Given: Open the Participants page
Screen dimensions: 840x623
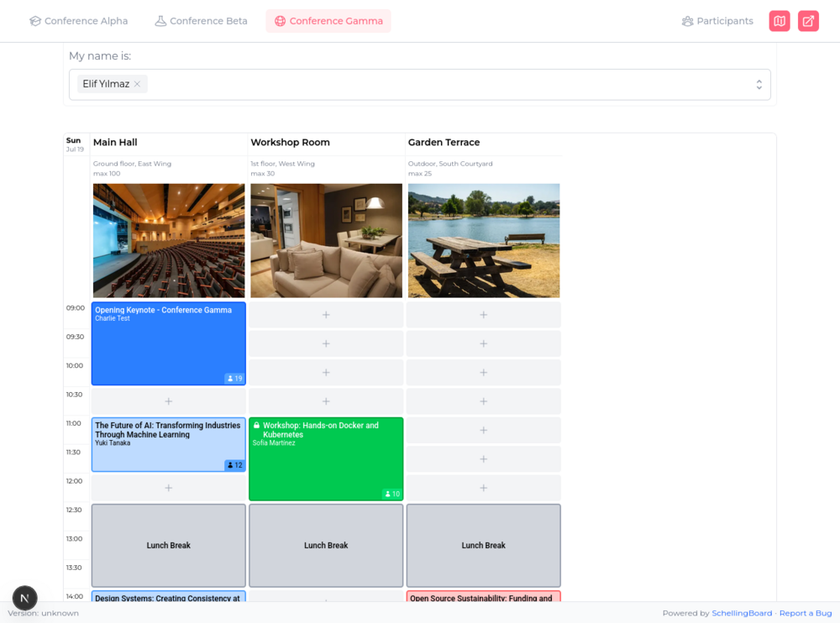Looking at the screenshot, I should (x=717, y=21).
